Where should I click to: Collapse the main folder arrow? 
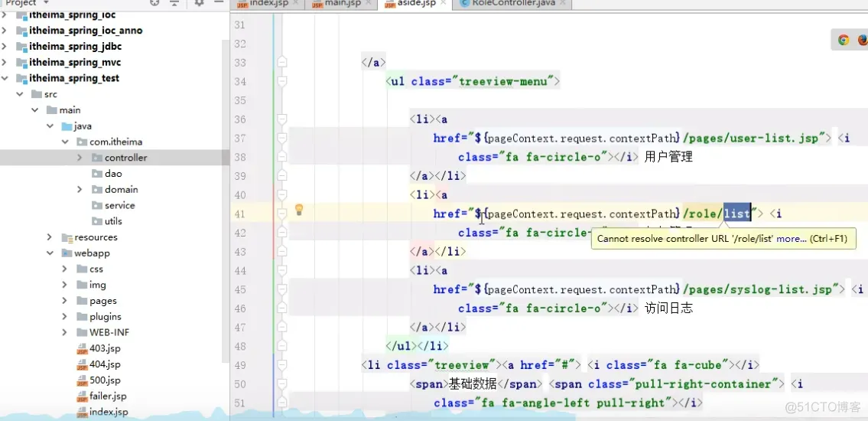pos(35,110)
